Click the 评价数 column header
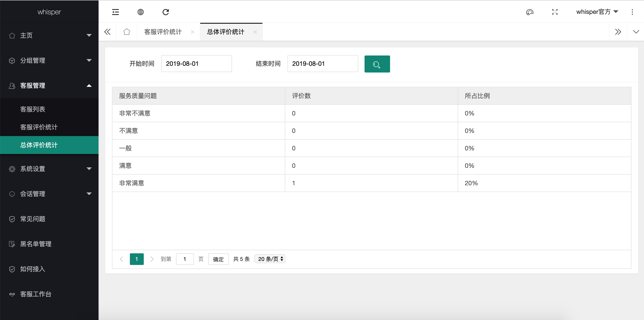644x320 pixels. pos(371,96)
